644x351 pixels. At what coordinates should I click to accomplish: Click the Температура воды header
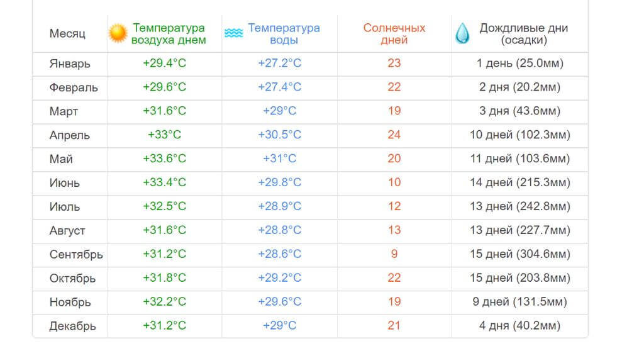click(284, 34)
